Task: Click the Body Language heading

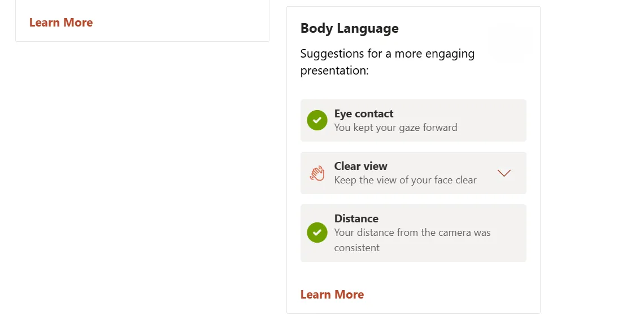Action: [349, 28]
